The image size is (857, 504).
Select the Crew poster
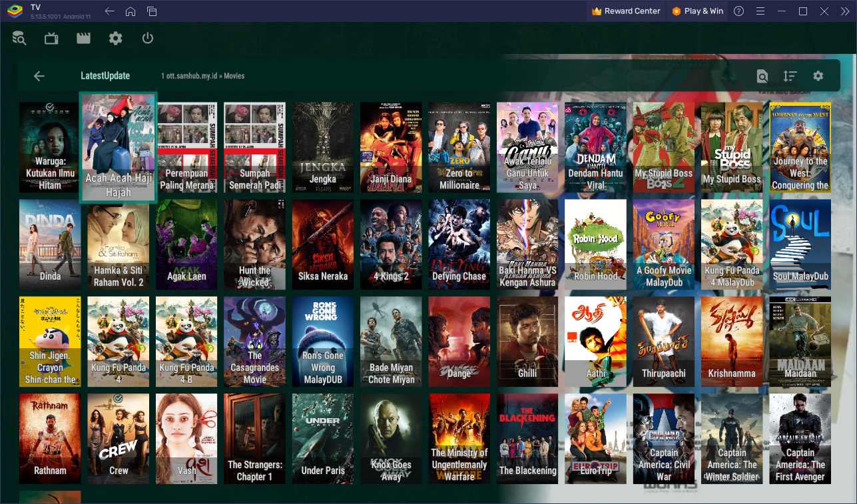click(x=118, y=439)
